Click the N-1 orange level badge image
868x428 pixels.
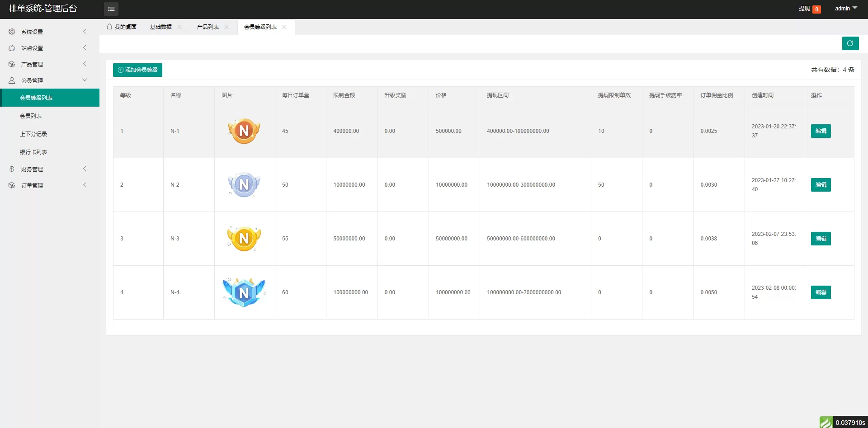click(244, 131)
